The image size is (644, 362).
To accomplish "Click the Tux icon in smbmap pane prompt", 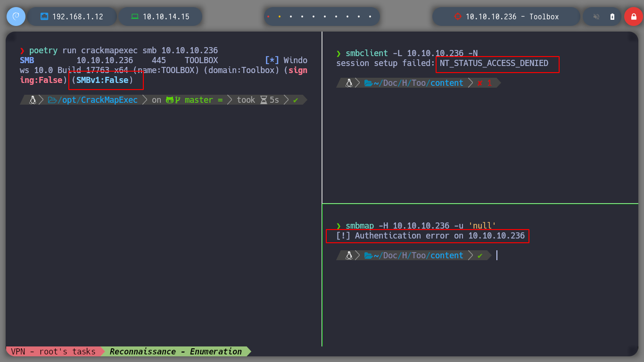I will [349, 255].
